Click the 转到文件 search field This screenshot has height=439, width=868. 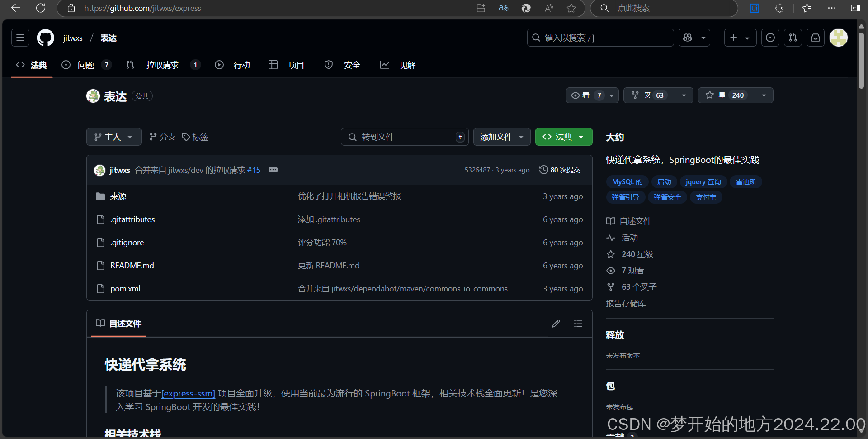click(405, 137)
